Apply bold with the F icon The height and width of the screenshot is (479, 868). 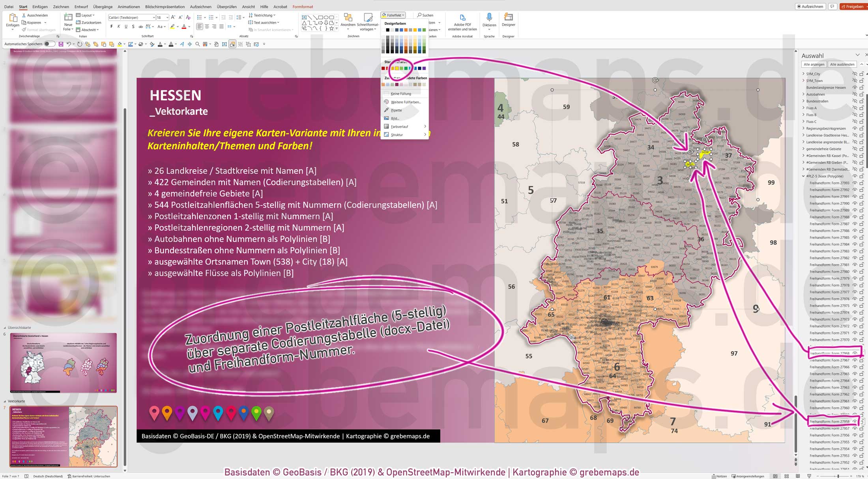(112, 26)
